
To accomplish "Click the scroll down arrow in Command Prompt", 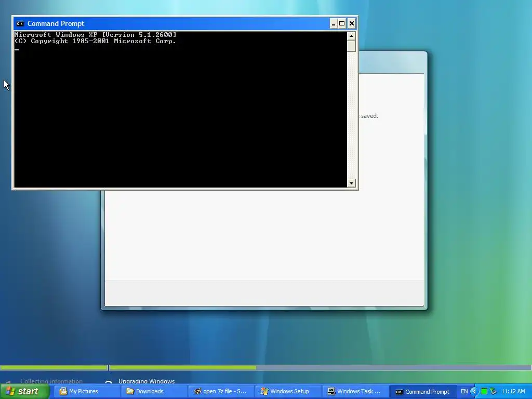I will (351, 183).
